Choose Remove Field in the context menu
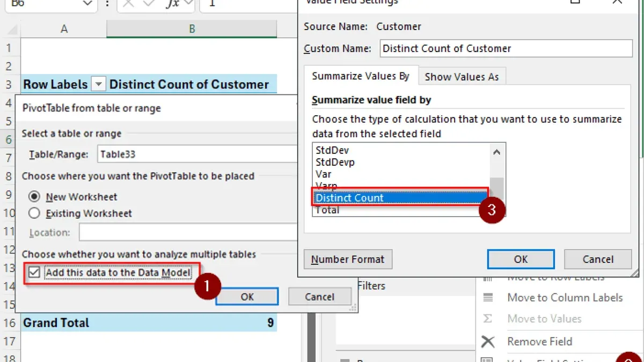The width and height of the screenshot is (644, 362). coord(539,342)
